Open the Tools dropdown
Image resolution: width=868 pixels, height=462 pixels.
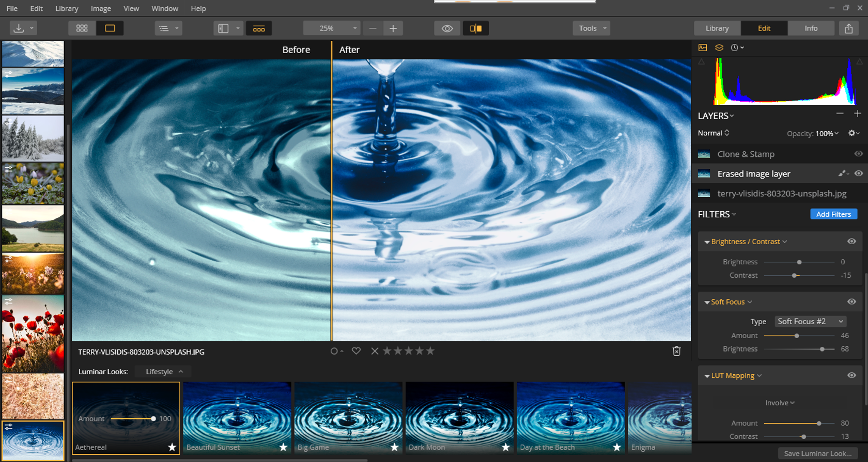tap(591, 28)
